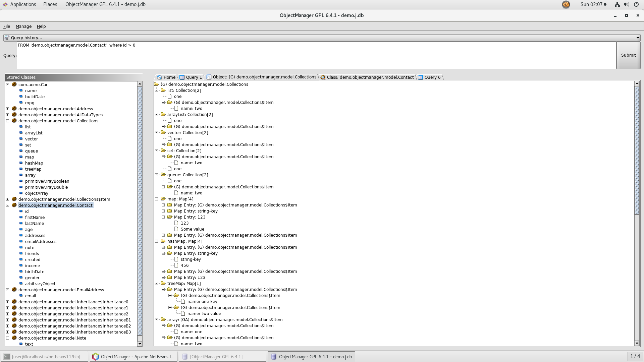Expand the arrayList Collections$Item entry
Image resolution: width=644 pixels, height=362 pixels.
[163, 127]
